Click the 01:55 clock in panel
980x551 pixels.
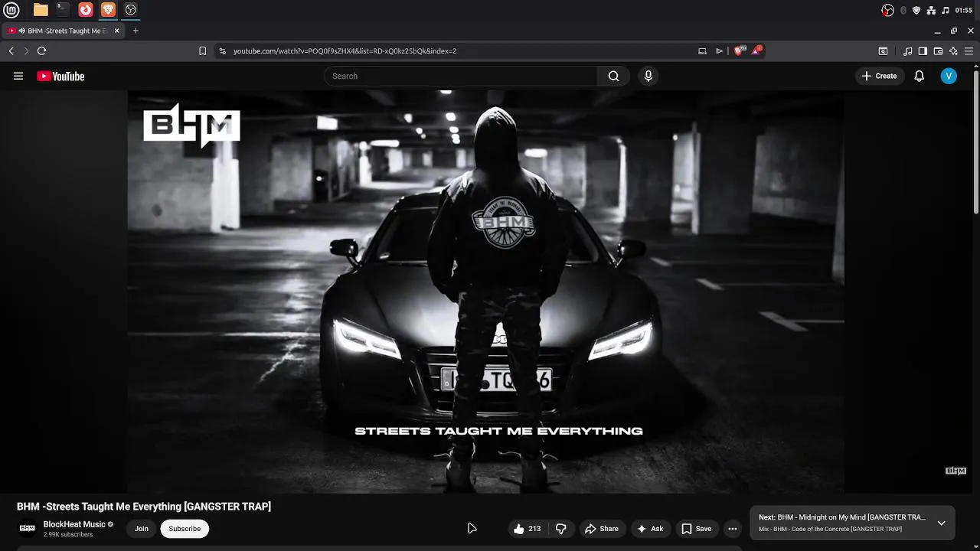[964, 10]
